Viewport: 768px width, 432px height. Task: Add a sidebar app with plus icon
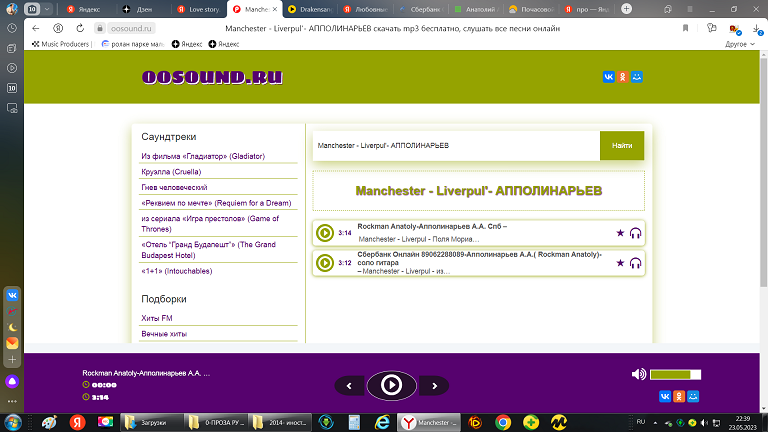coord(12,360)
